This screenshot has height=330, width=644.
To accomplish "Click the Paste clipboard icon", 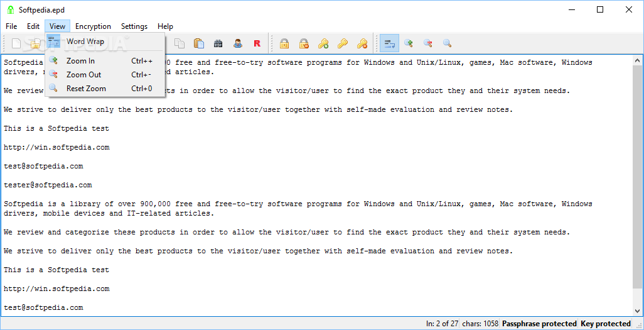I will 199,43.
